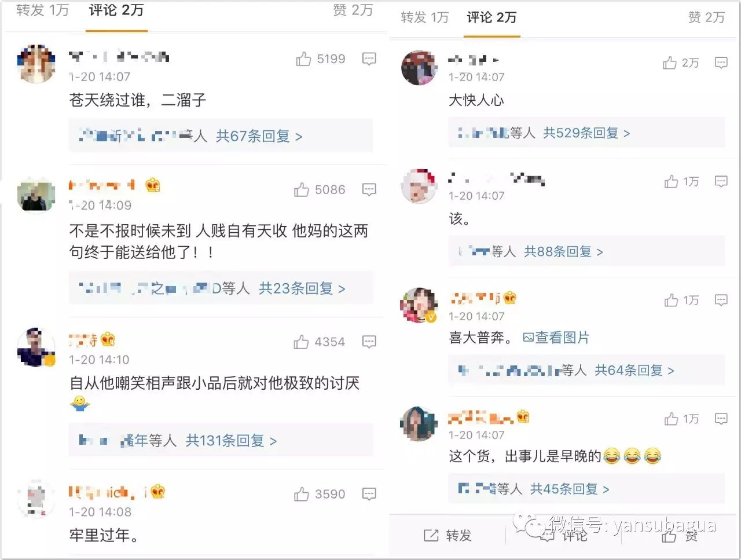Open the 查看图片 link
This screenshot has height=560, width=741.
pos(556,338)
